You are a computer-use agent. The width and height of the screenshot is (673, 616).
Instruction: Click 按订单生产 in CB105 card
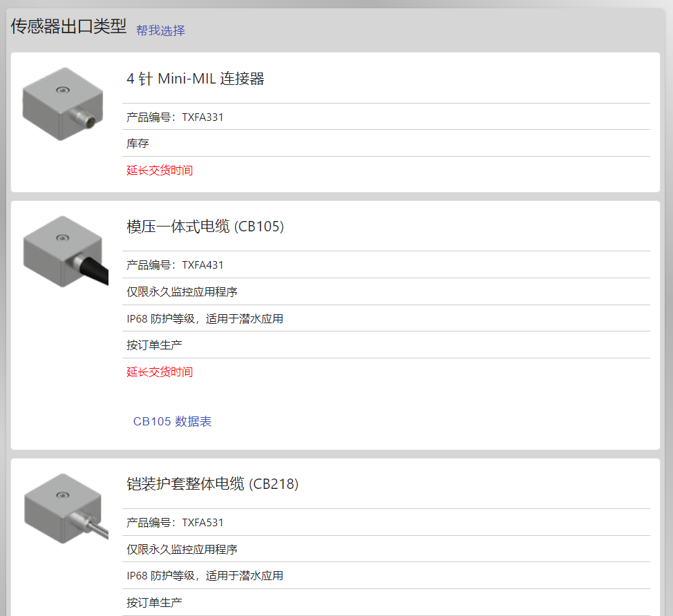154,345
